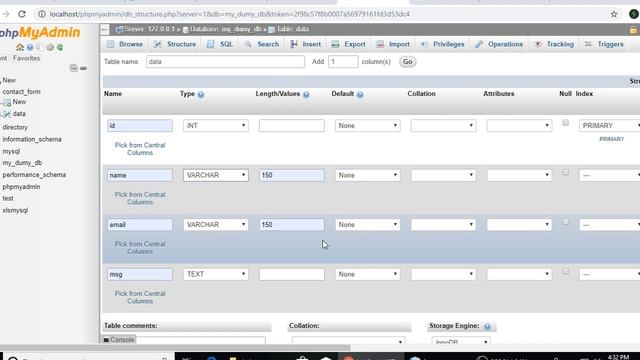Open the INT type dropdown for id
The image size is (640, 360).
pos(216,126)
